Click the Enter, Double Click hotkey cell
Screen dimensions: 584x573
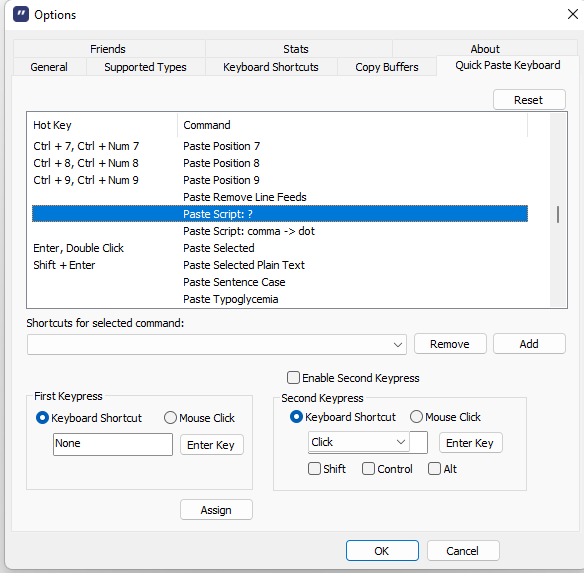point(79,248)
